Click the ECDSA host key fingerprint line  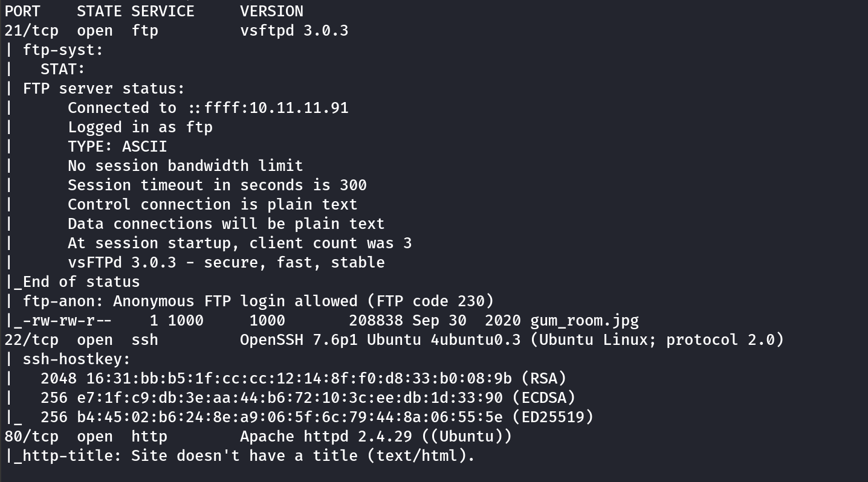307,397
